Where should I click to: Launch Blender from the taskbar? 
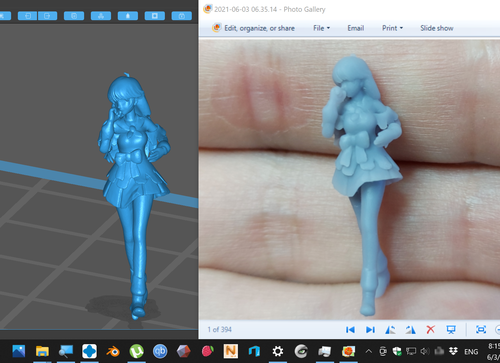tap(113, 351)
